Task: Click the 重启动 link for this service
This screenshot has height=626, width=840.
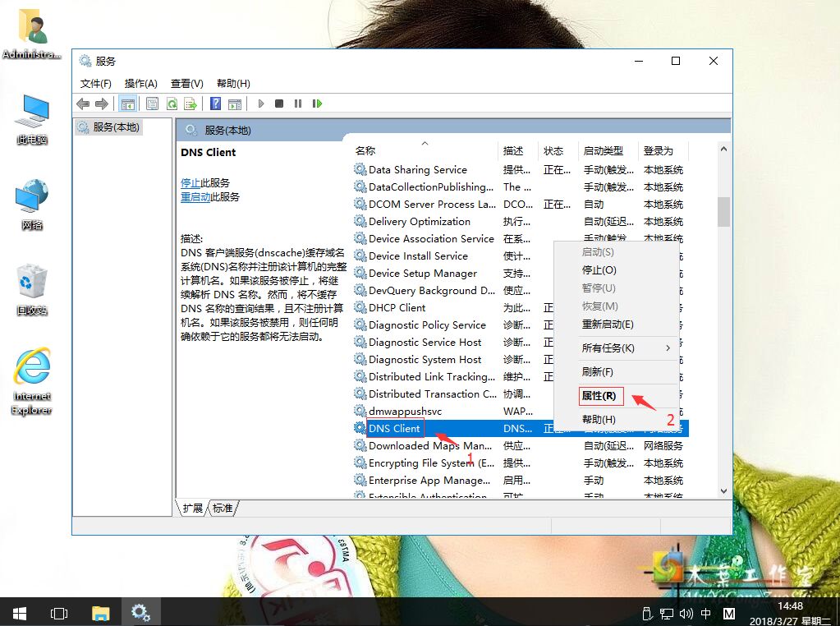Action: click(x=195, y=196)
